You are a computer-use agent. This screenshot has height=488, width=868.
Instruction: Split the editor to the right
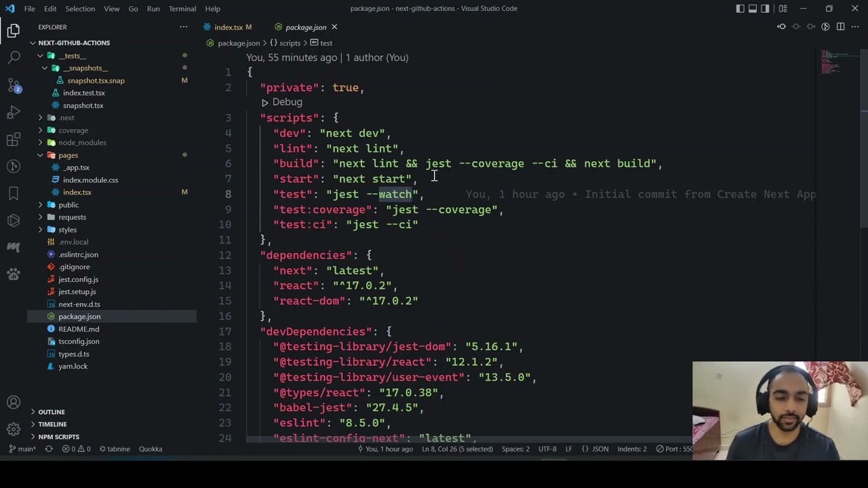click(840, 27)
